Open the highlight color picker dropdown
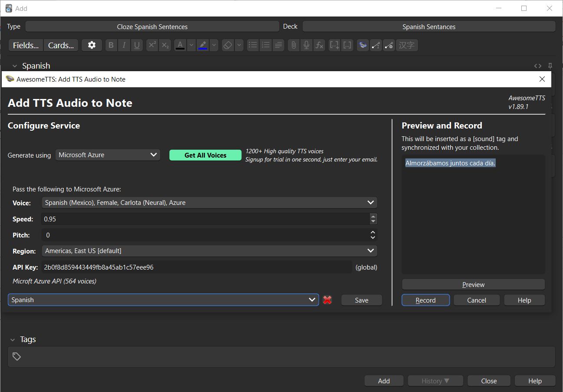This screenshot has height=392, width=563. click(214, 45)
